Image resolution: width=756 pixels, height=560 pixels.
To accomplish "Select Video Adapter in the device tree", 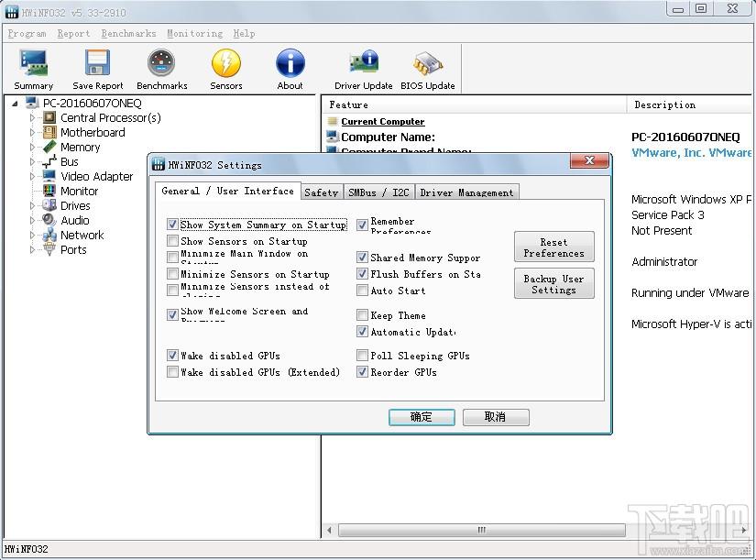I will 96,176.
